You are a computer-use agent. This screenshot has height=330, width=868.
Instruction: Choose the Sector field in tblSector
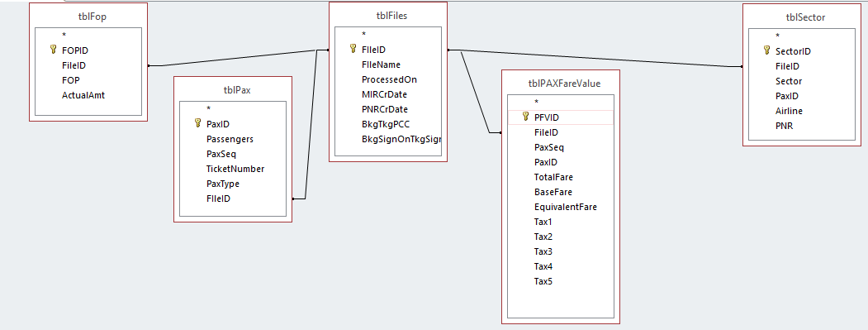coord(802,81)
